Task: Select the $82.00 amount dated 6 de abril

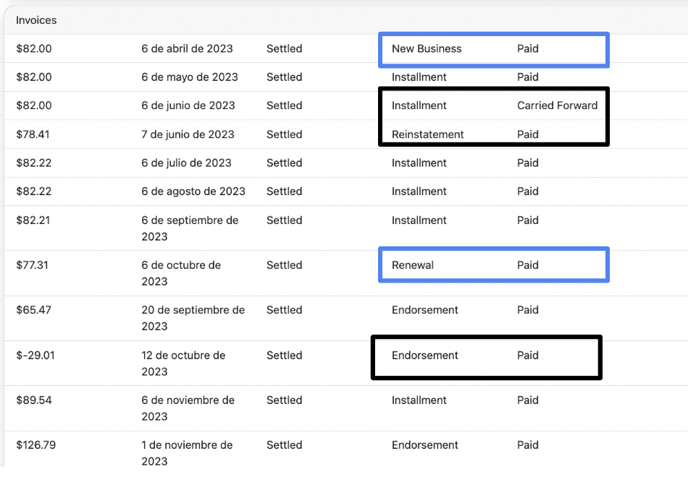Action: point(34,49)
